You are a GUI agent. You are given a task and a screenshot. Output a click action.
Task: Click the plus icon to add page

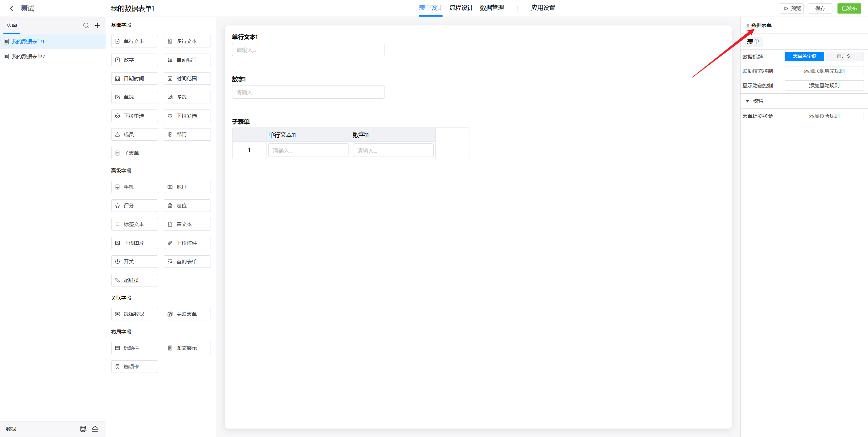tap(97, 25)
